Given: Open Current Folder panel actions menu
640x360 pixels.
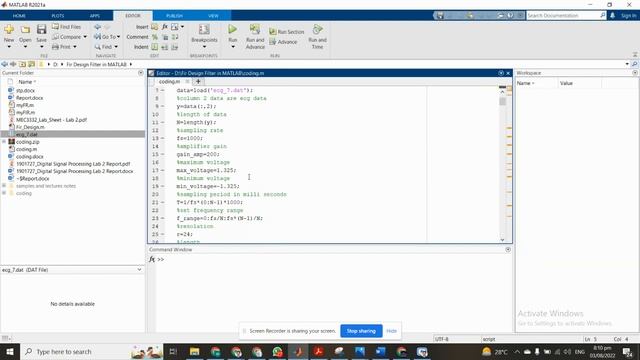Looking at the screenshot, I should tap(141, 73).
